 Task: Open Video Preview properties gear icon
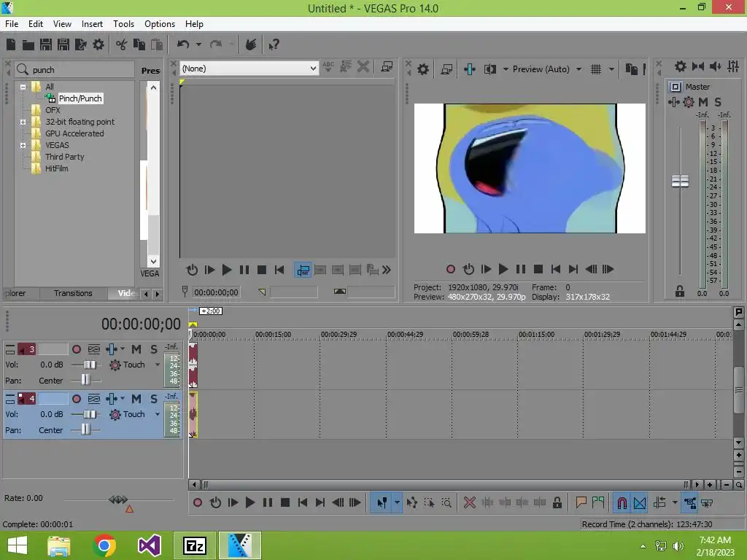click(x=423, y=69)
